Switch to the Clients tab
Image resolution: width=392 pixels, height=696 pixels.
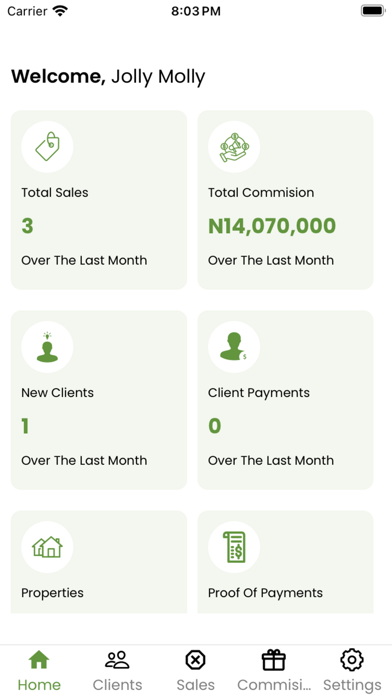pos(117,670)
